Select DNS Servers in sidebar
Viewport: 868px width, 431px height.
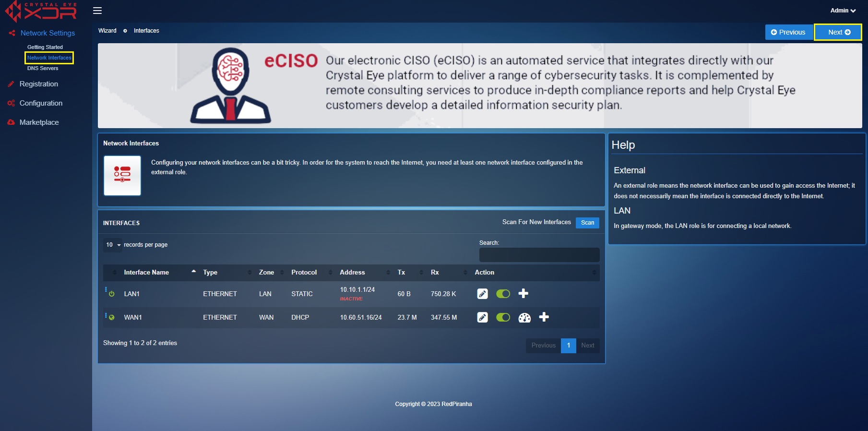coord(43,68)
